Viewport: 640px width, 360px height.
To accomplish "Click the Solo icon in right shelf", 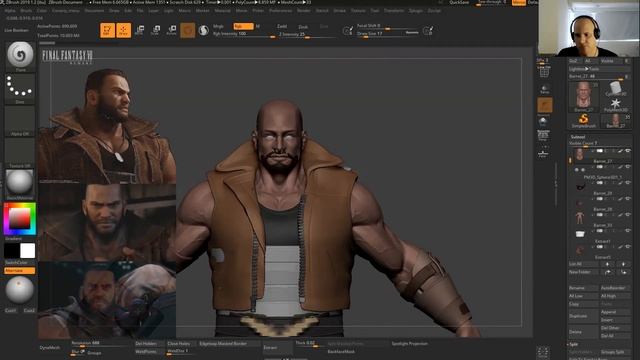I will point(543,122).
